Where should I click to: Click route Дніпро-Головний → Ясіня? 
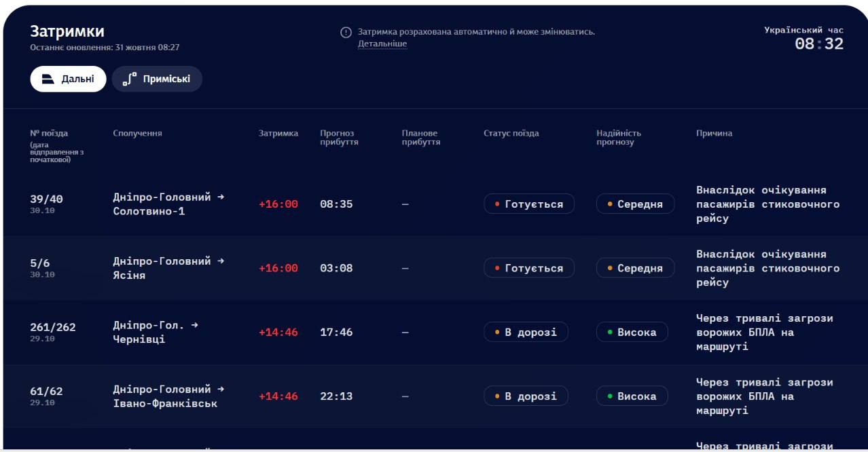(x=168, y=268)
